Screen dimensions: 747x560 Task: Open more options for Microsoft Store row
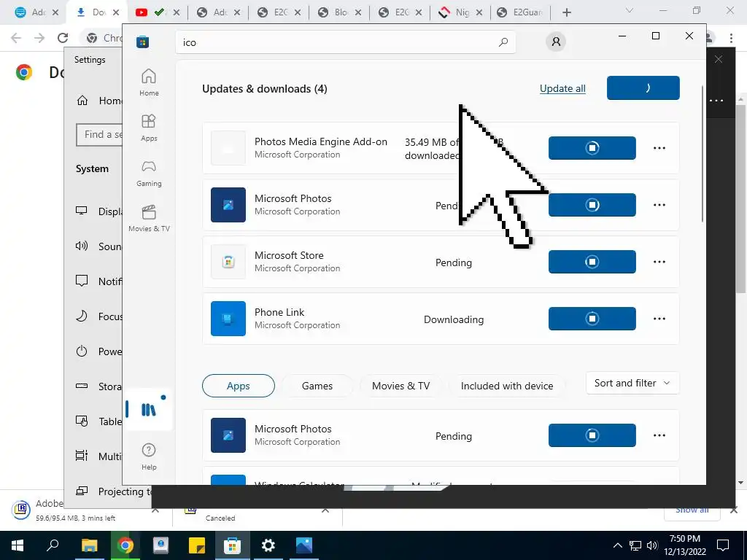[659, 262]
